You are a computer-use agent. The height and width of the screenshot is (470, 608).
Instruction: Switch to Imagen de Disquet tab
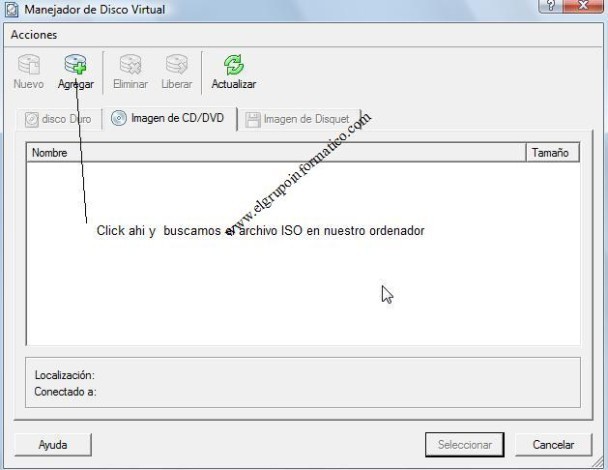tap(298, 119)
